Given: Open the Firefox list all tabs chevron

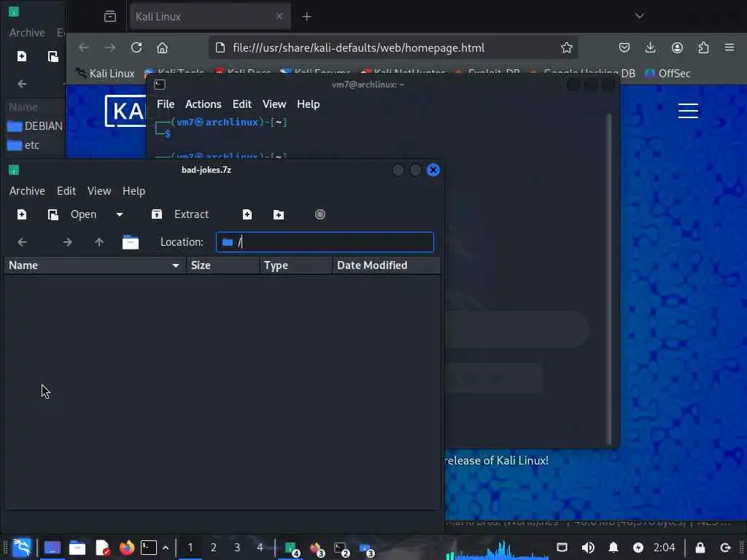Looking at the screenshot, I should 639,16.
